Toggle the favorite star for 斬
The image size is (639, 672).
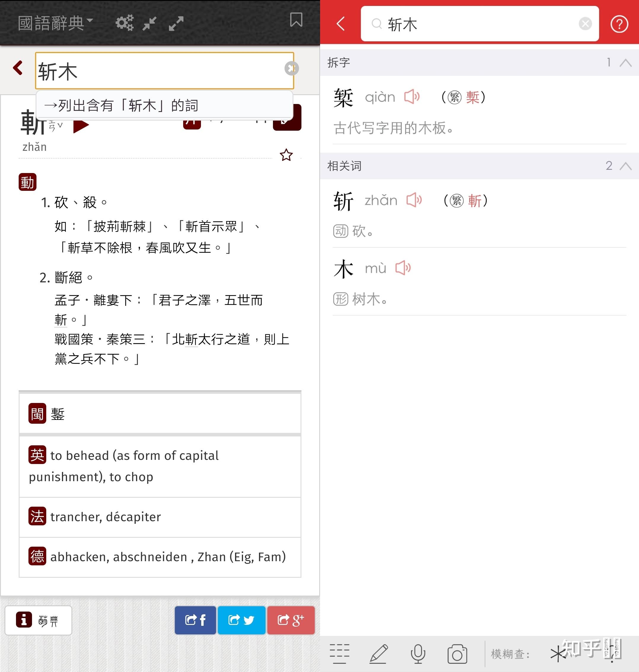point(286,155)
